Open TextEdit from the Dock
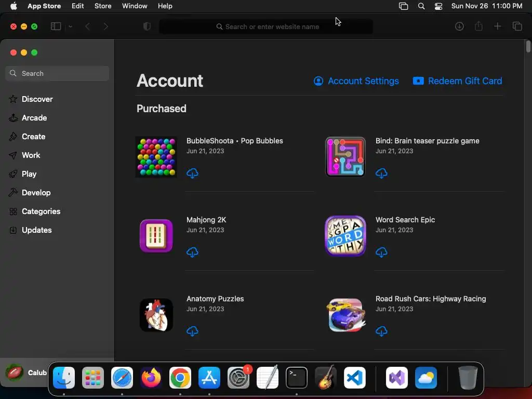Screen dimensions: 532x399 coord(268,378)
